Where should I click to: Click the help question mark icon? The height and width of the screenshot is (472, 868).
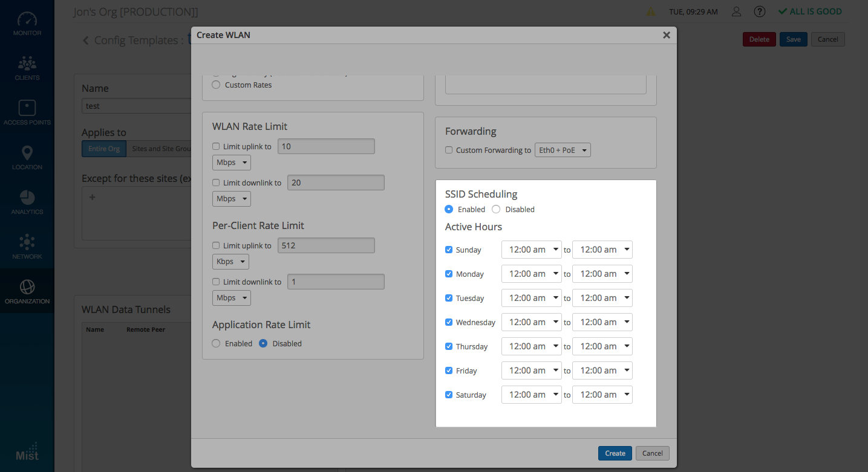760,11
